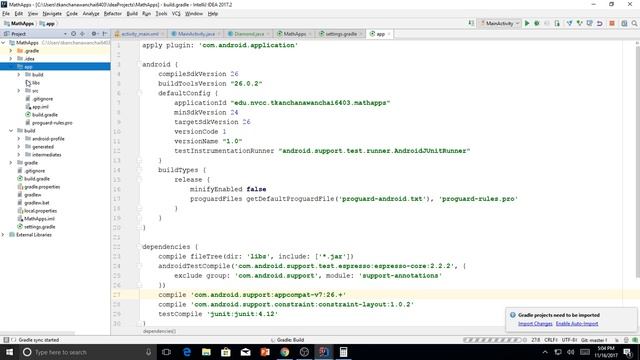
Task: Collapse the MathApps root project node
Action: [3, 42]
